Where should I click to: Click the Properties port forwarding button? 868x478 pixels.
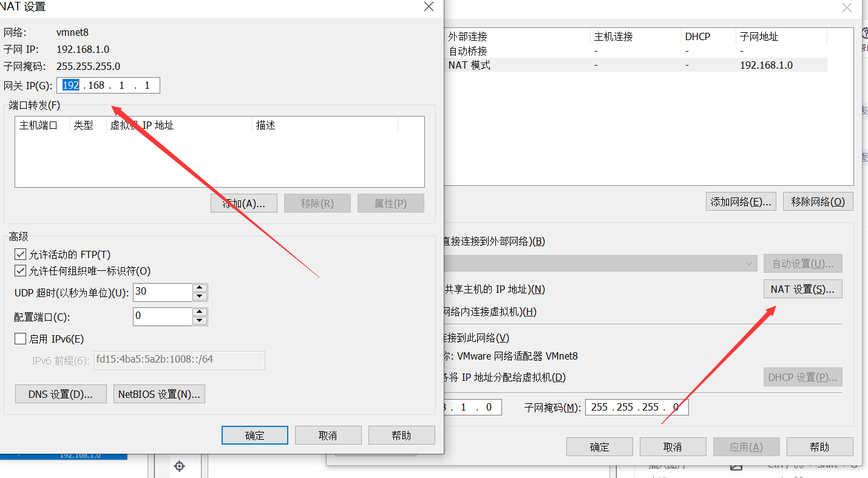coord(391,203)
